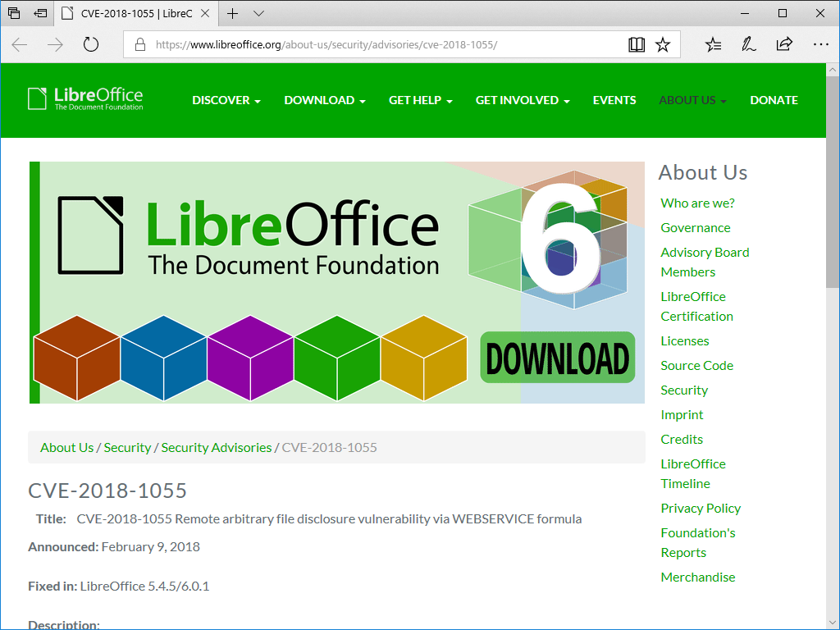
Task: Expand the DOWNLOAD menu
Action: (325, 100)
